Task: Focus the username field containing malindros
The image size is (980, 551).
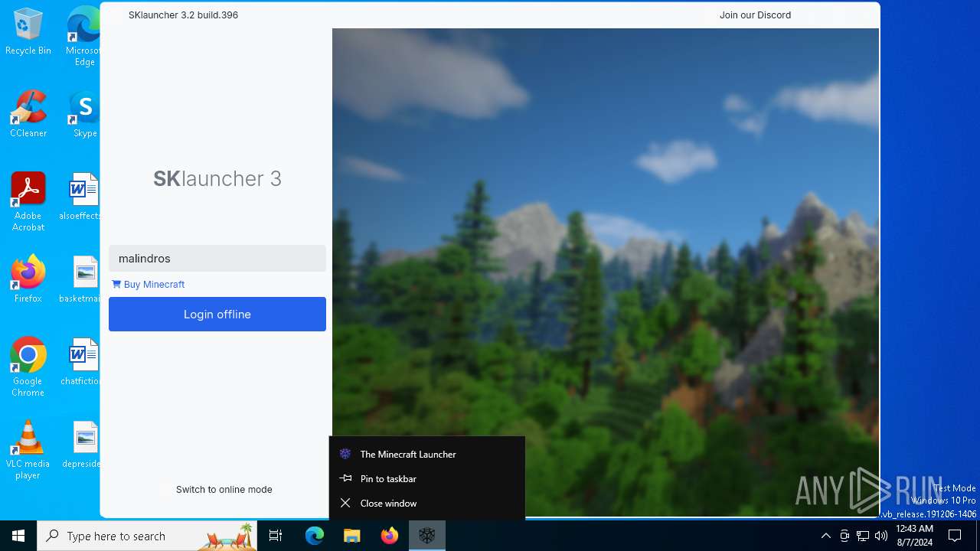Action: (217, 259)
